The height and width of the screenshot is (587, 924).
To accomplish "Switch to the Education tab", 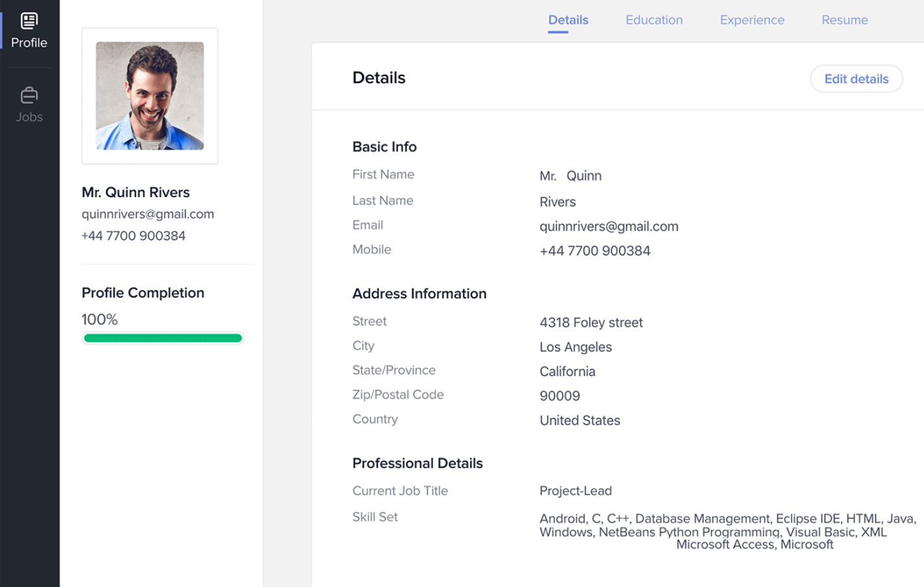I will pos(654,20).
